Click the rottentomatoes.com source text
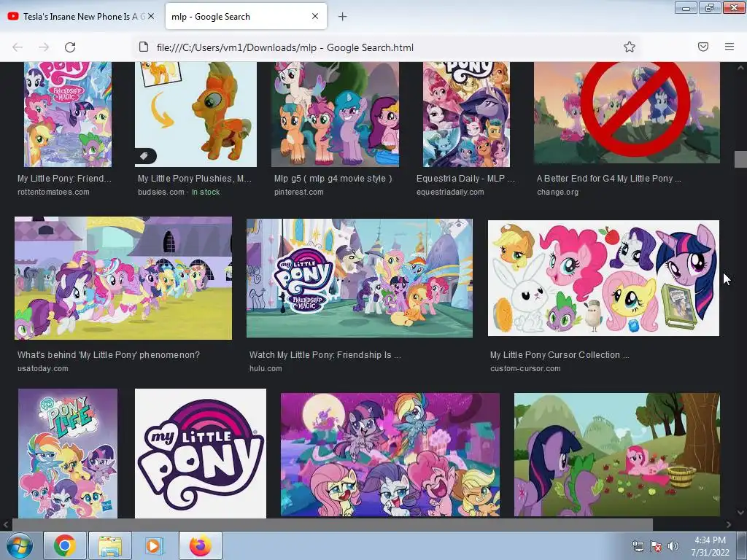747x560 pixels. point(53,192)
